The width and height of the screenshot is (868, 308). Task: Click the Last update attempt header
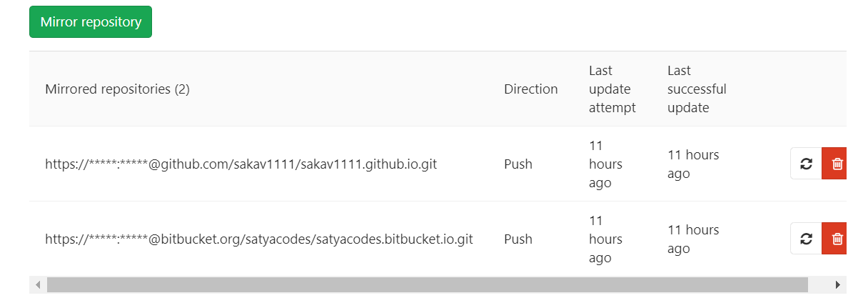pyautogui.click(x=612, y=89)
